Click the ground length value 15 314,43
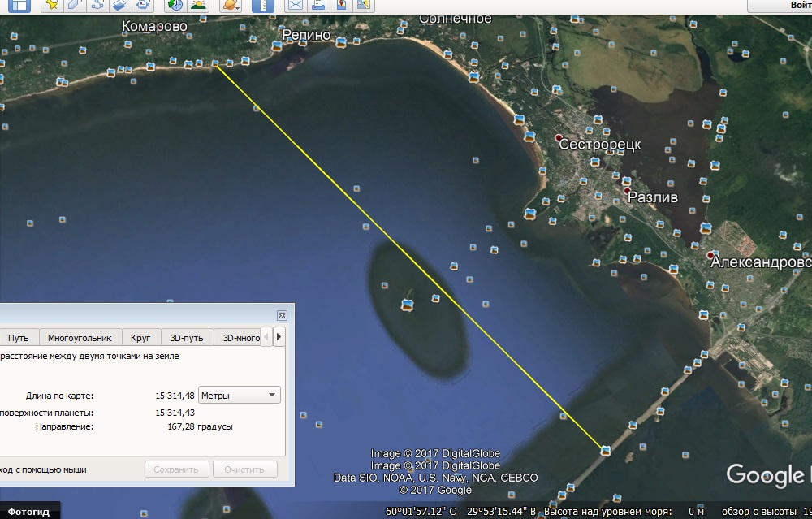The height and width of the screenshot is (519, 812). click(175, 413)
